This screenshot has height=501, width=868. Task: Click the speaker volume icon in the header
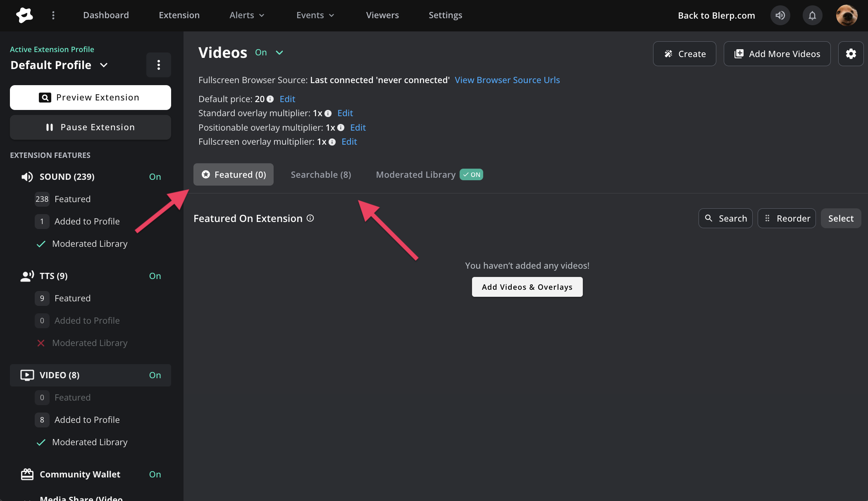pyautogui.click(x=780, y=15)
